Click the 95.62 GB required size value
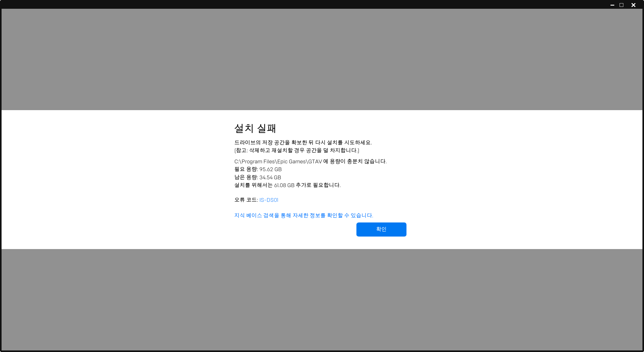The image size is (644, 352). pyautogui.click(x=270, y=169)
